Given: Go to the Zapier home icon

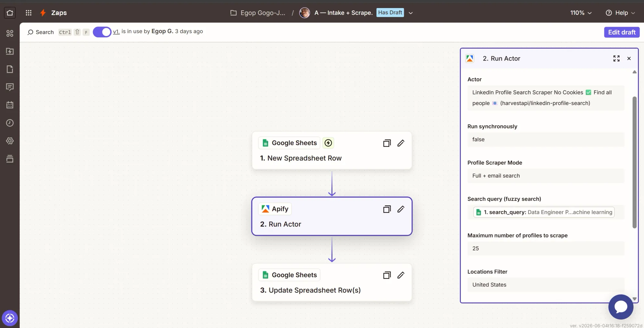Looking at the screenshot, I should click(x=10, y=13).
